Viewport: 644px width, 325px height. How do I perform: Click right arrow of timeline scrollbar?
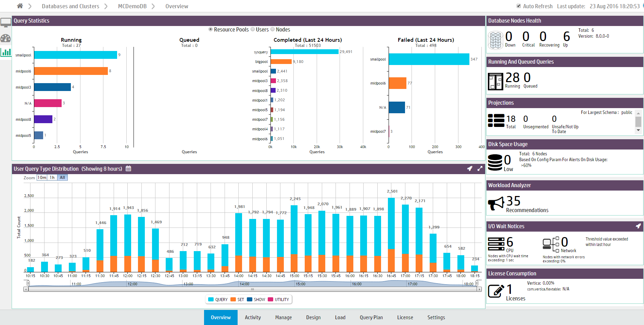(x=479, y=289)
